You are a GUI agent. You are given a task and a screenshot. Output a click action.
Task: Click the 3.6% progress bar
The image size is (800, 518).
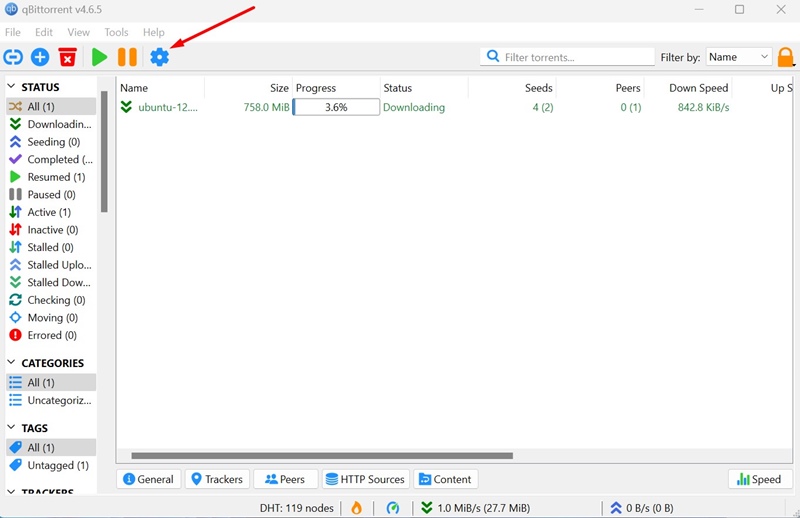[x=336, y=107]
